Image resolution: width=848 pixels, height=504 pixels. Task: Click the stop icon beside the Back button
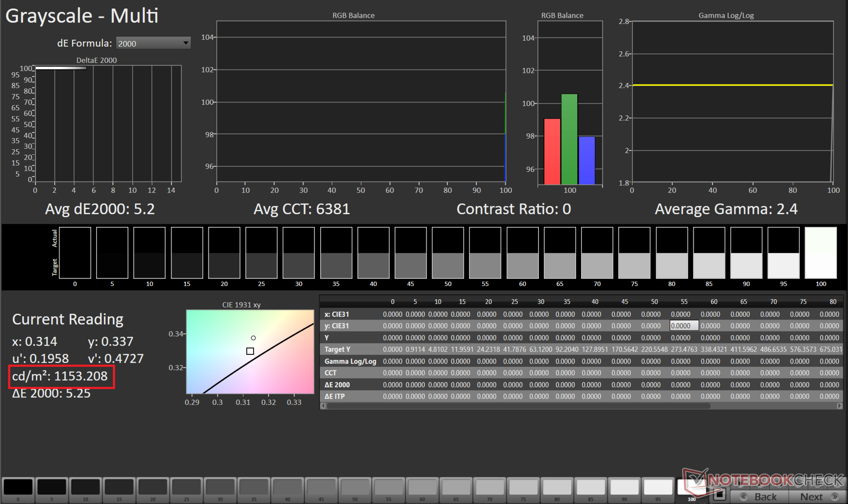click(x=719, y=494)
